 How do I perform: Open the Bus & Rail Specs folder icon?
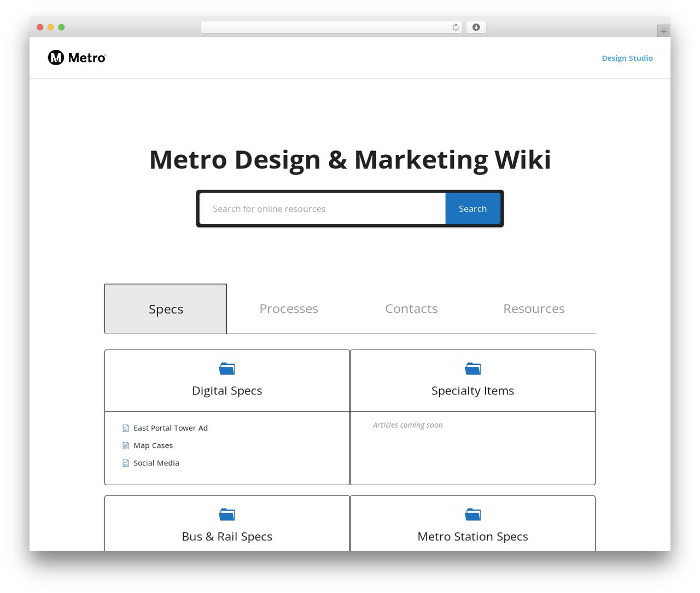click(x=227, y=515)
